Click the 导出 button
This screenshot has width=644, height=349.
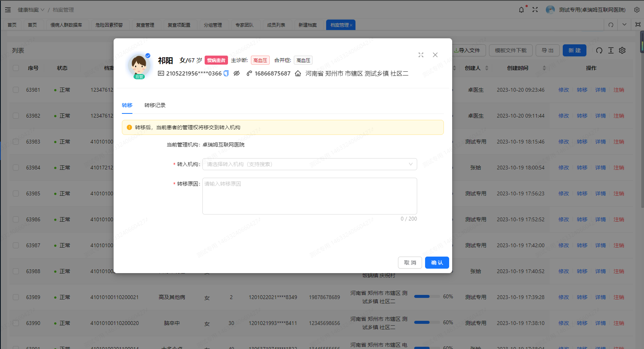(x=548, y=50)
